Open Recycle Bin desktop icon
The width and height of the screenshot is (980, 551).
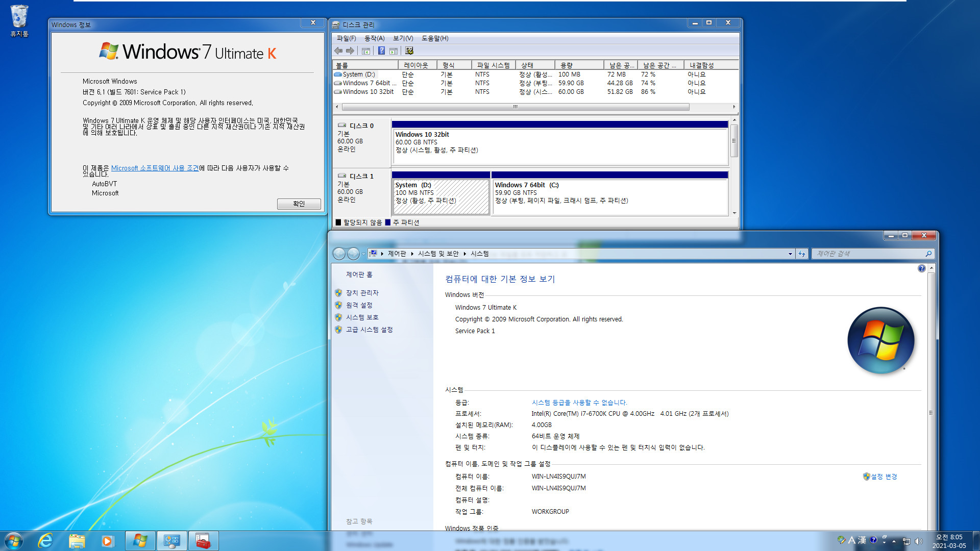[x=19, y=21]
